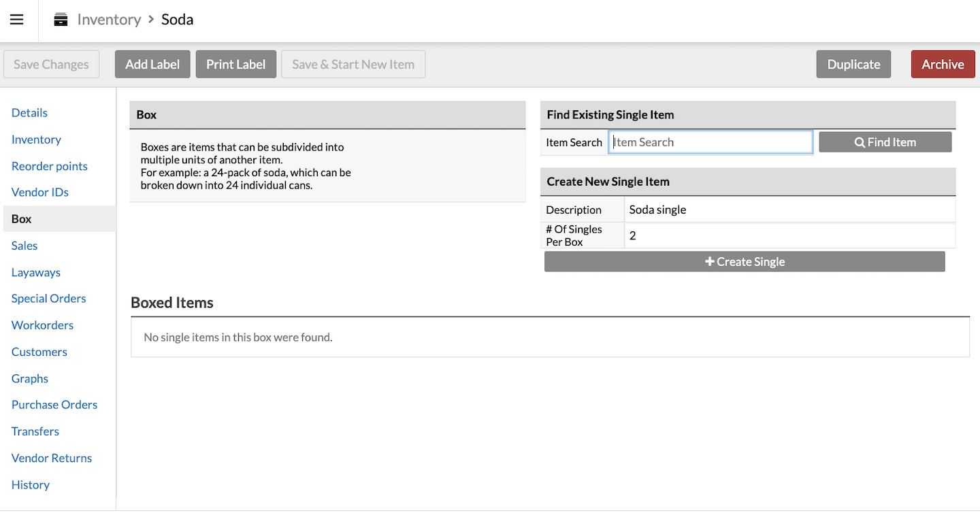Click the Inventory archive box icon
980x513 pixels.
tap(61, 20)
